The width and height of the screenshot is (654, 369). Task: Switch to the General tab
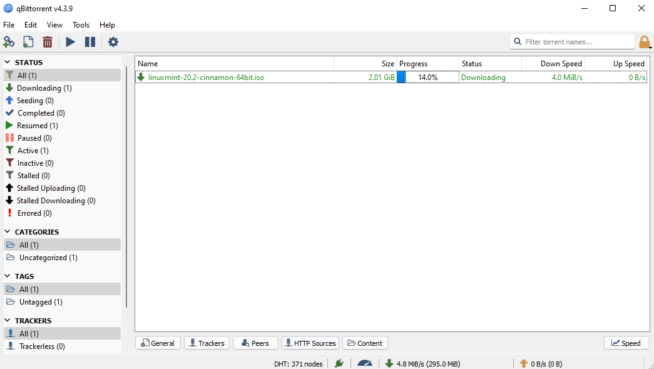[x=158, y=343]
